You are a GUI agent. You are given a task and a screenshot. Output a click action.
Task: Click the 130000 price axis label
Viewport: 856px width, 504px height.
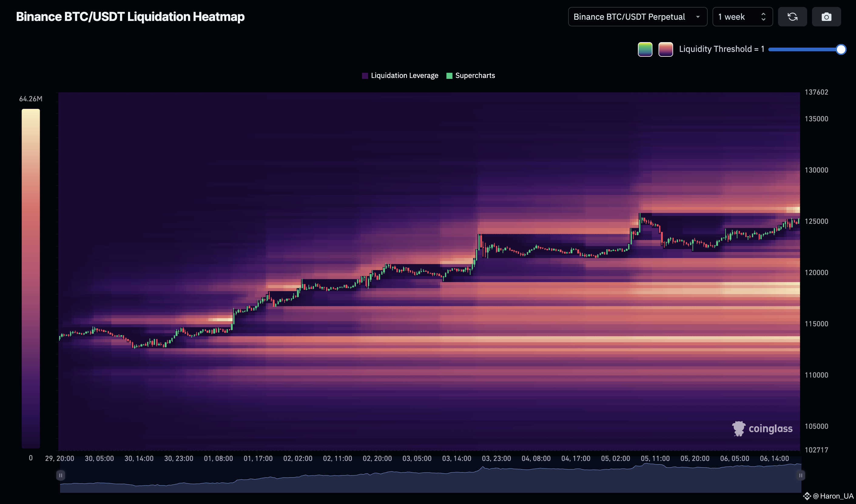pos(816,170)
